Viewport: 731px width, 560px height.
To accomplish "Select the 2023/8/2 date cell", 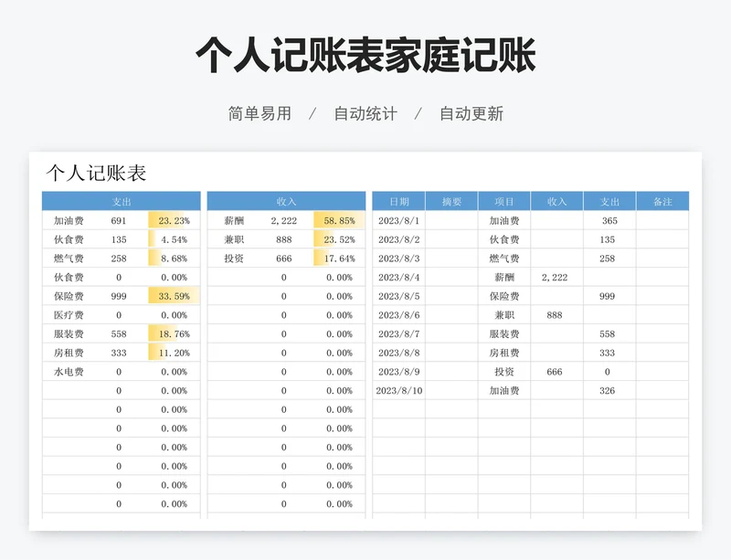I will [398, 239].
